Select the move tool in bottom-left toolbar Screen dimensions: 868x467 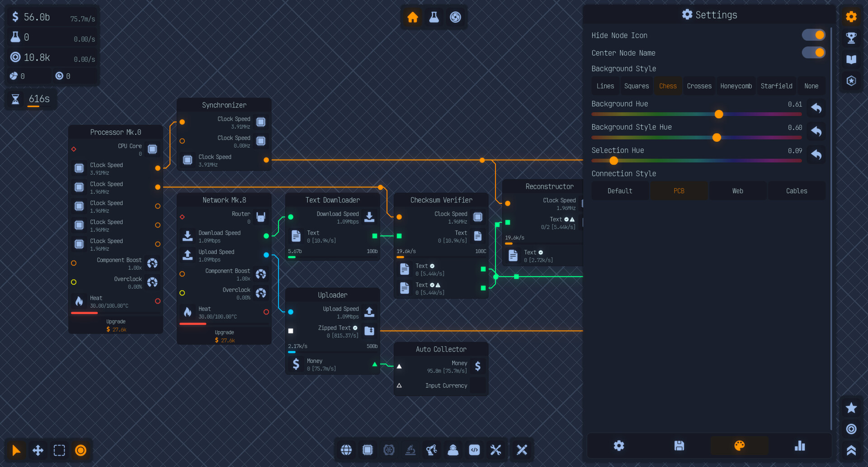click(x=38, y=450)
